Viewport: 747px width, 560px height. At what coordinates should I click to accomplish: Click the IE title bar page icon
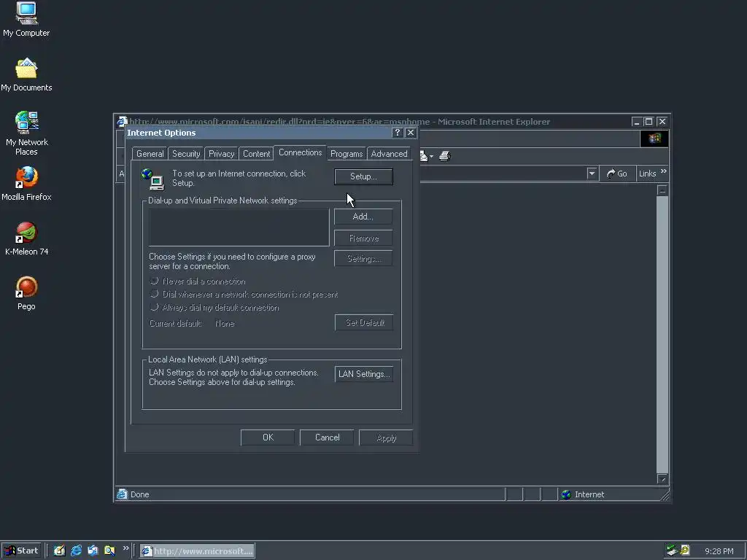click(x=122, y=122)
